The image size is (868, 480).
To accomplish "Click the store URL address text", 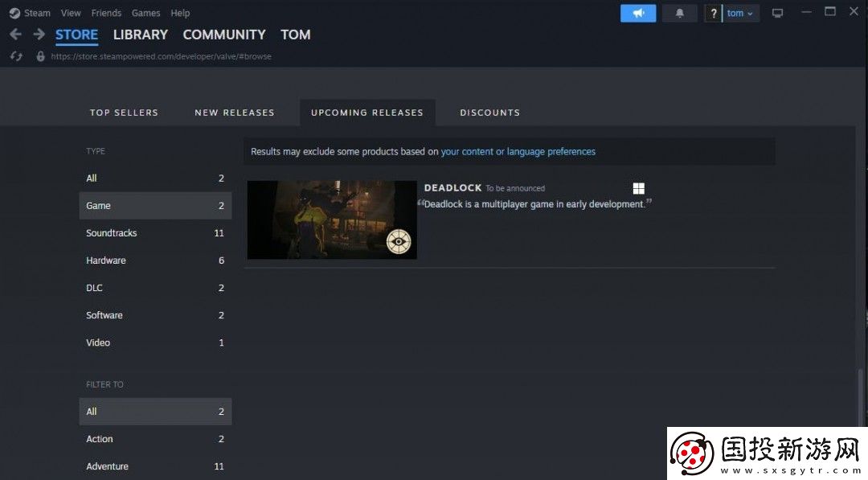I will [x=161, y=56].
